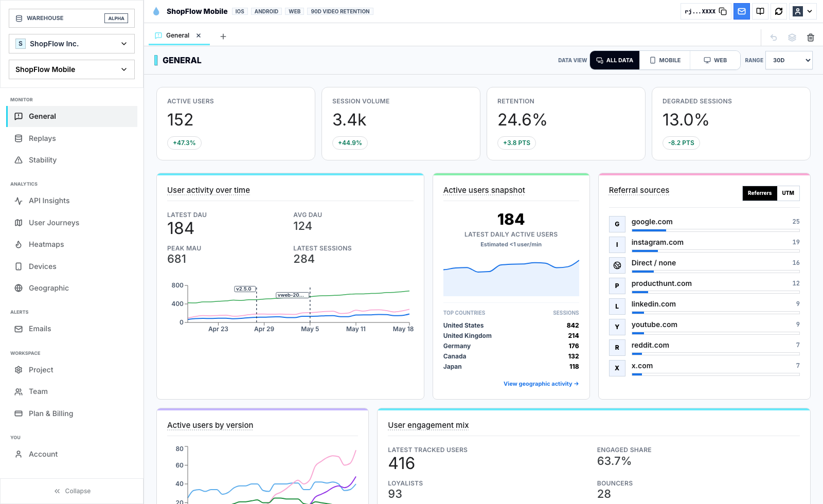
Task: Open Heatmaps analytics
Action: point(72,244)
